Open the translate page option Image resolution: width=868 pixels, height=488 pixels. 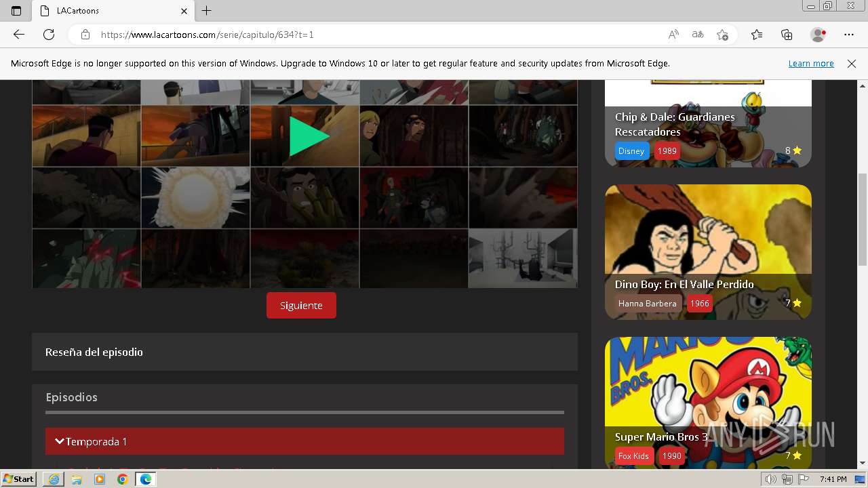[x=698, y=35]
